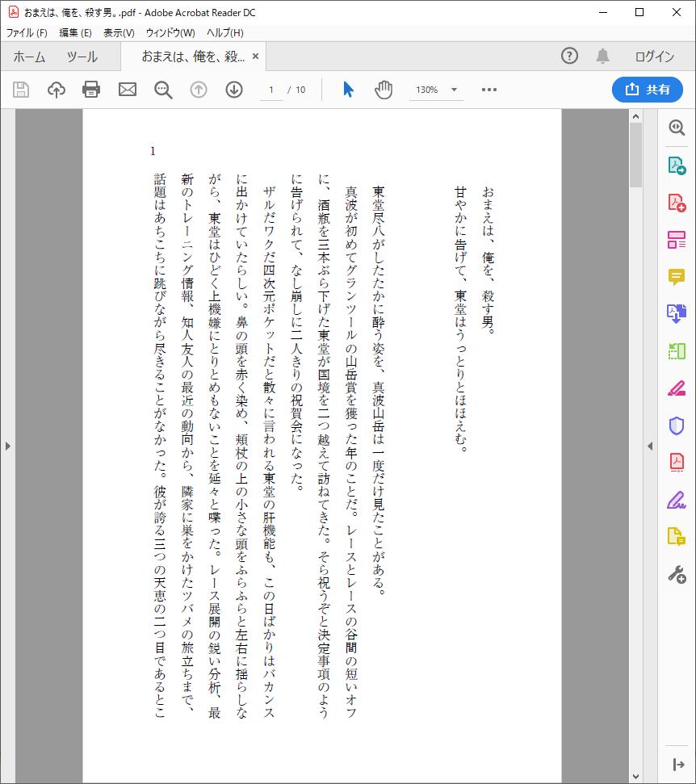Screen dimensions: 696x784
Task: Open Export PDF tool in sidebar
Action: point(677,166)
